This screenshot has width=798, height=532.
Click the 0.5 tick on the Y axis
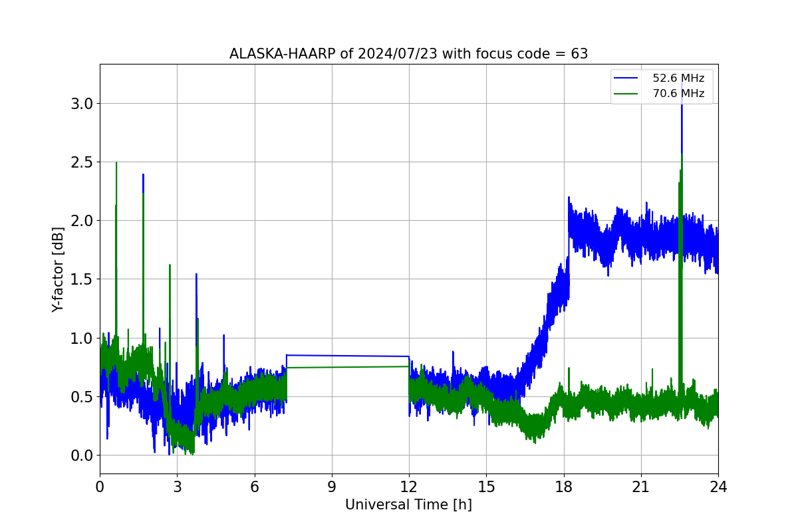click(82, 397)
